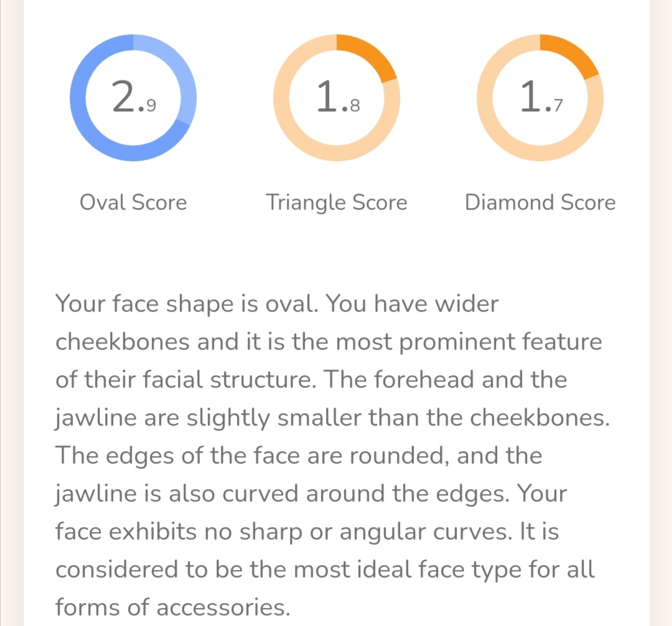
Task: Select the 1.8 score number
Action: pyautogui.click(x=338, y=98)
